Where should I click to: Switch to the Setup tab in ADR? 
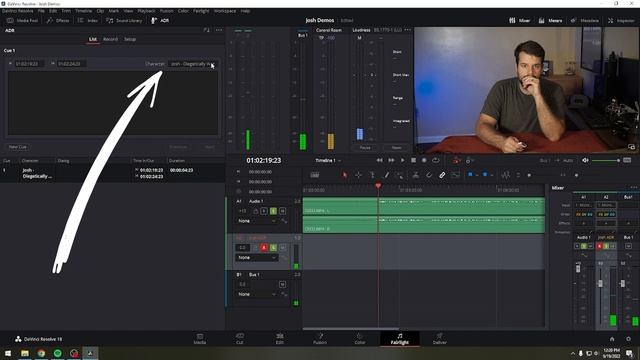tap(130, 39)
